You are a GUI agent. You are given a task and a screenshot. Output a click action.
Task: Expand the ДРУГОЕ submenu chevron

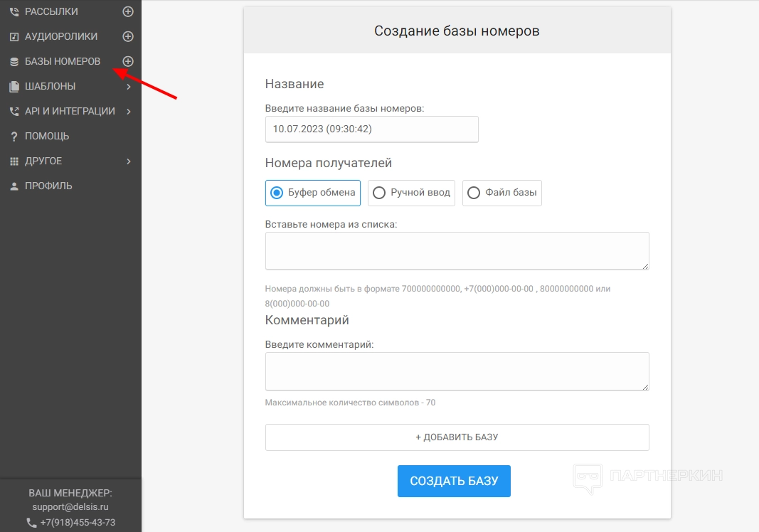129,161
